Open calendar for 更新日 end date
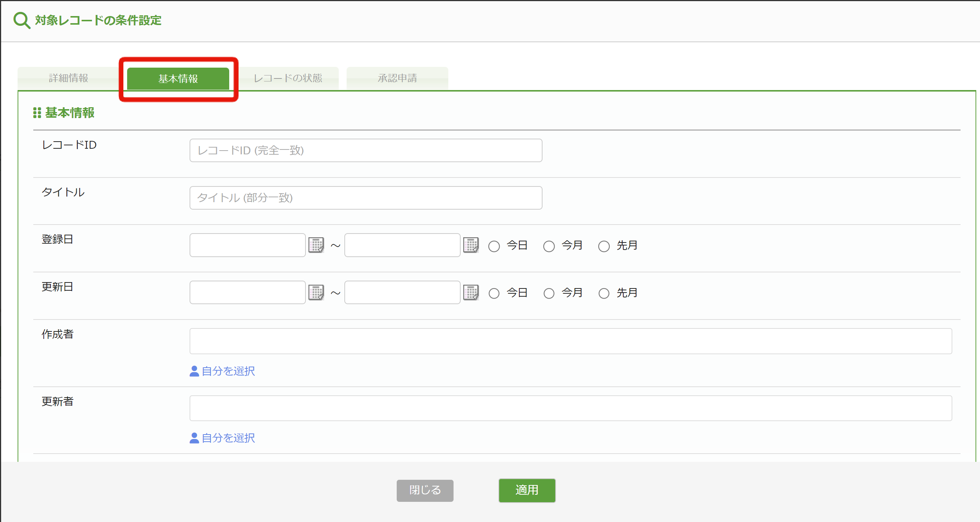 click(x=471, y=292)
